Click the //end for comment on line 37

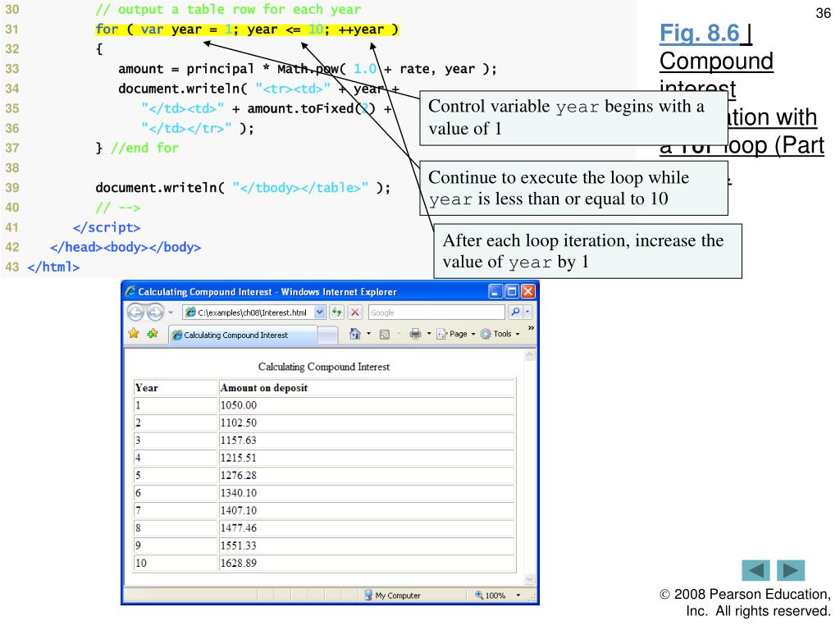coord(144,148)
